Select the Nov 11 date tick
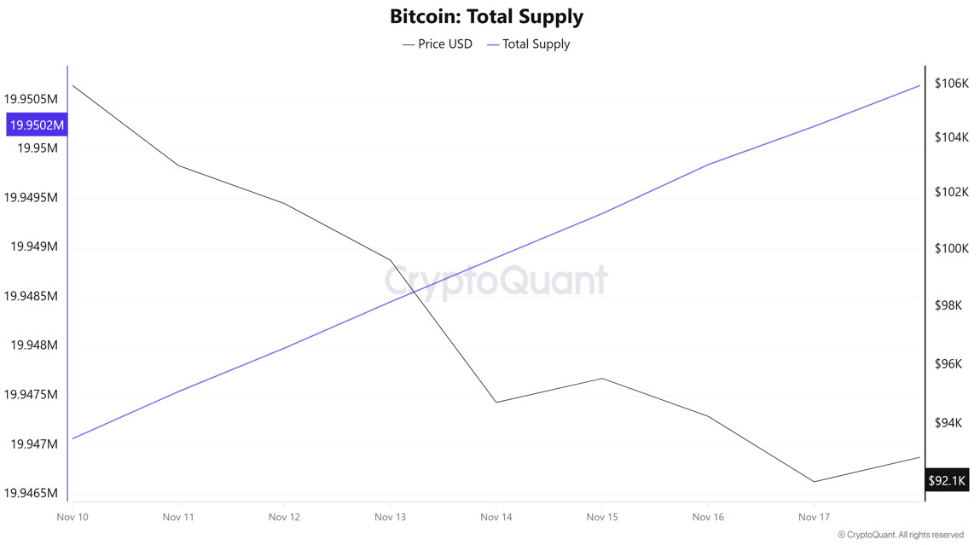 click(178, 517)
